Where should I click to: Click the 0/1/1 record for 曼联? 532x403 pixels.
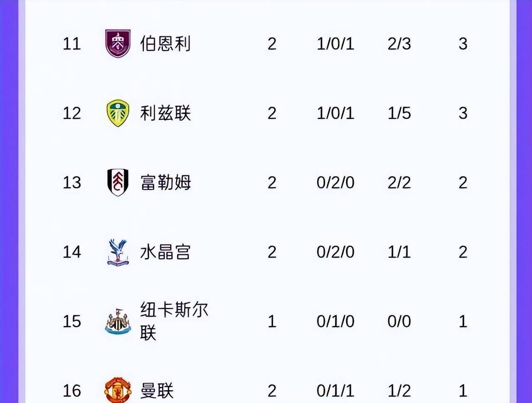click(335, 391)
